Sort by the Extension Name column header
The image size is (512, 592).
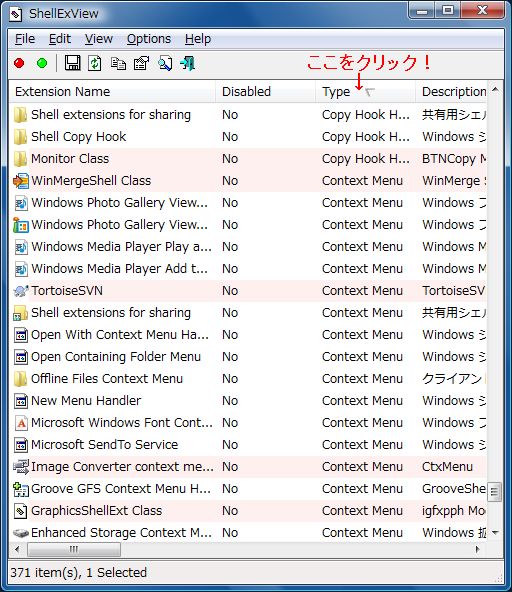tap(112, 92)
